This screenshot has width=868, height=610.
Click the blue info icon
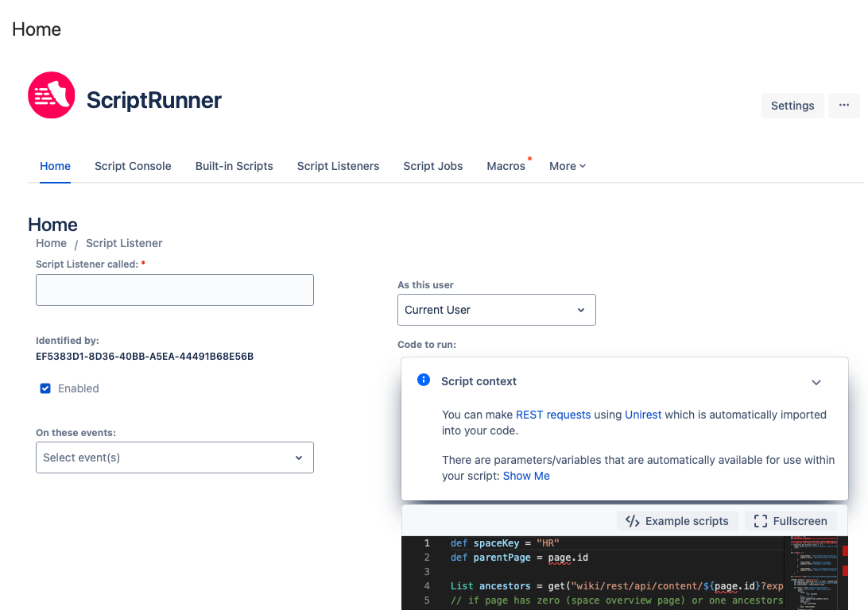point(424,380)
